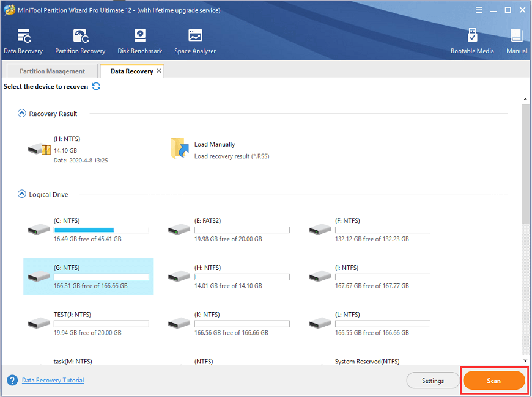Click the scrollbar up arrow
532x397 pixels.
525,99
